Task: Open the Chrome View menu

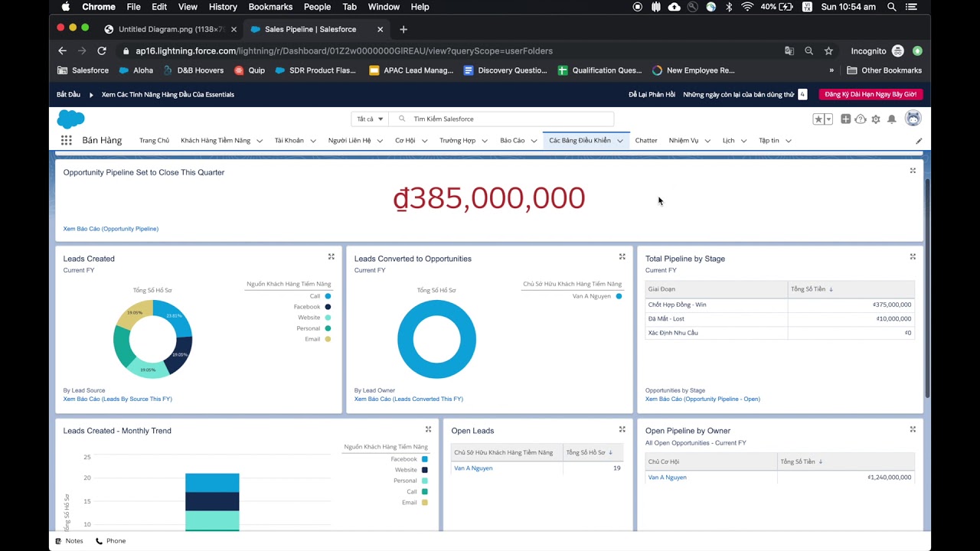Action: click(188, 7)
